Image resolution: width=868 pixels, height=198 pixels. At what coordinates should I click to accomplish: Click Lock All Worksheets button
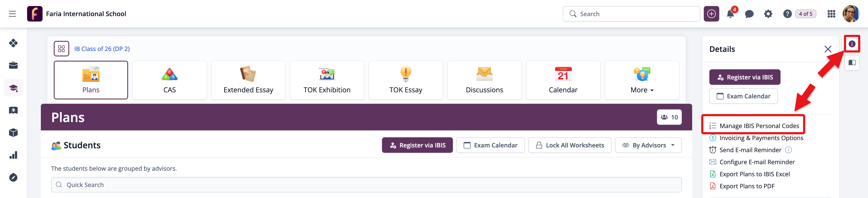tap(569, 145)
